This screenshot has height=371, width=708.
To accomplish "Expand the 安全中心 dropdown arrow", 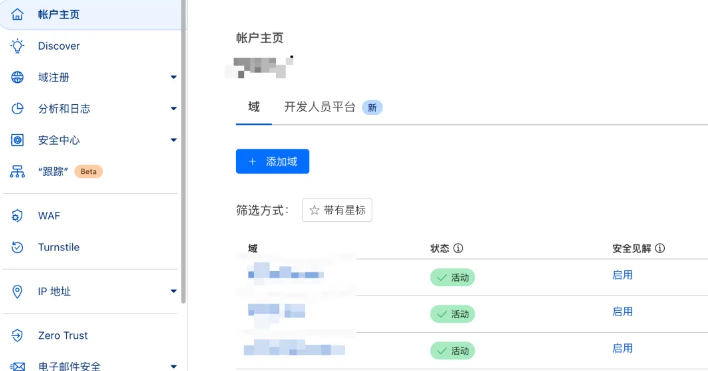I will (x=173, y=140).
